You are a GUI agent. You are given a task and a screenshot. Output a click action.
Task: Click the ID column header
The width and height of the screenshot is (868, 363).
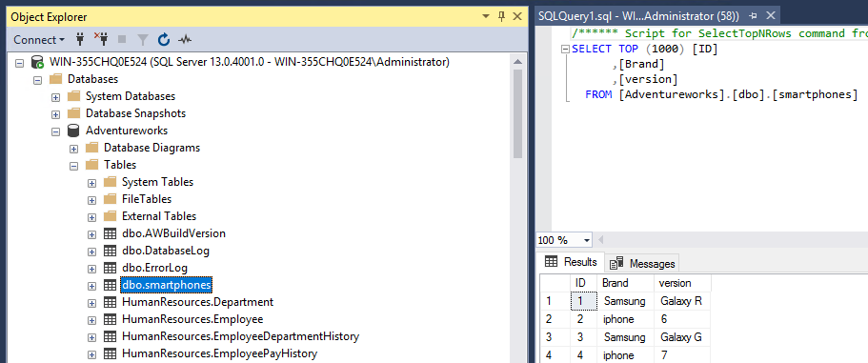click(583, 283)
